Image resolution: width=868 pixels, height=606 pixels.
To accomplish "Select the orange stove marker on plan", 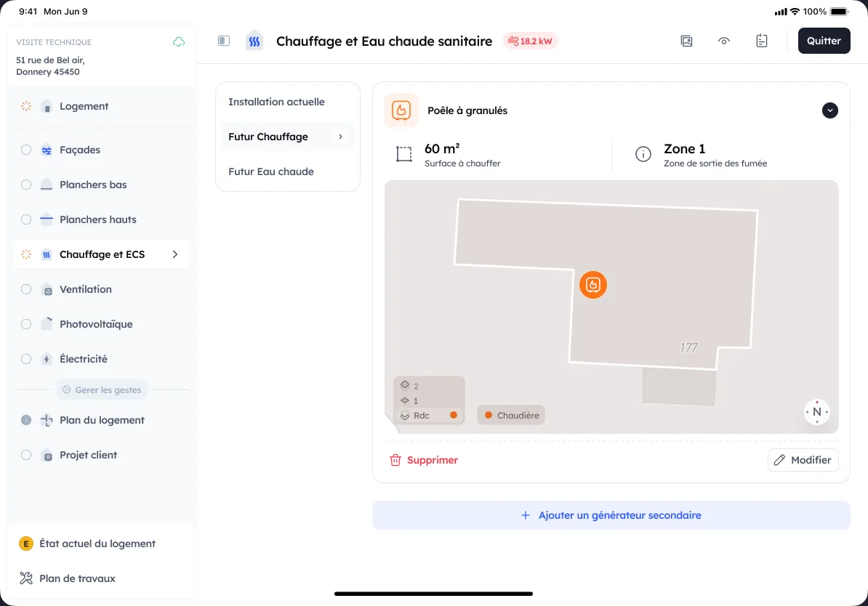I will click(593, 284).
